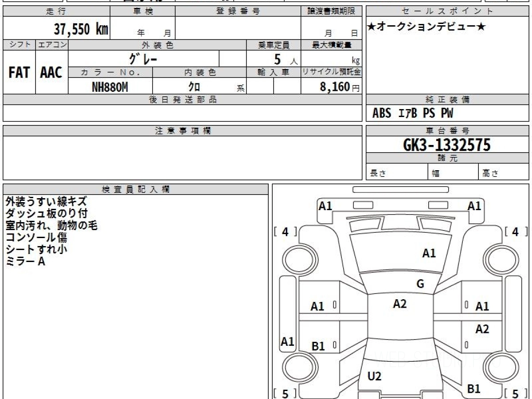Select the シフト header cell
The width and height of the screenshot is (532, 399).
click(x=20, y=45)
